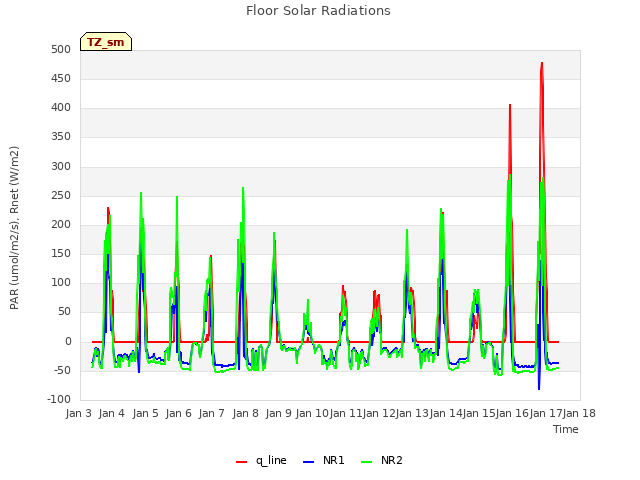Click the Jan 13 x-axis tick label
640x480 pixels.
point(412,413)
